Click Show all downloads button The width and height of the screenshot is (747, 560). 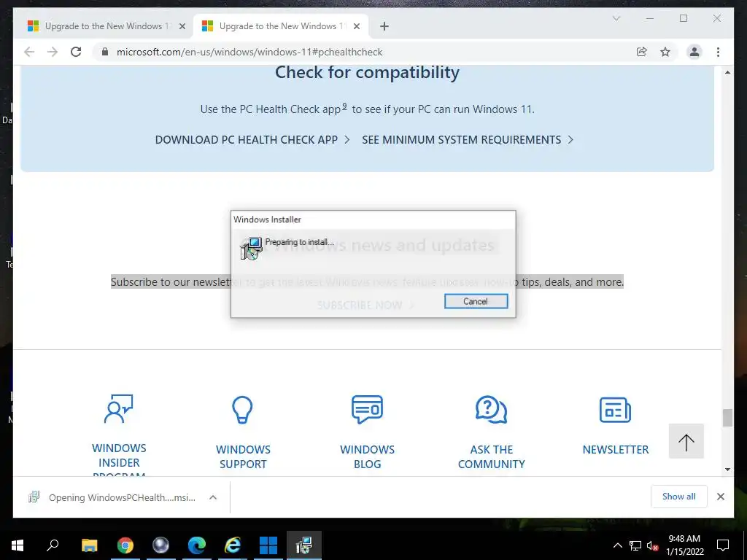point(679,497)
